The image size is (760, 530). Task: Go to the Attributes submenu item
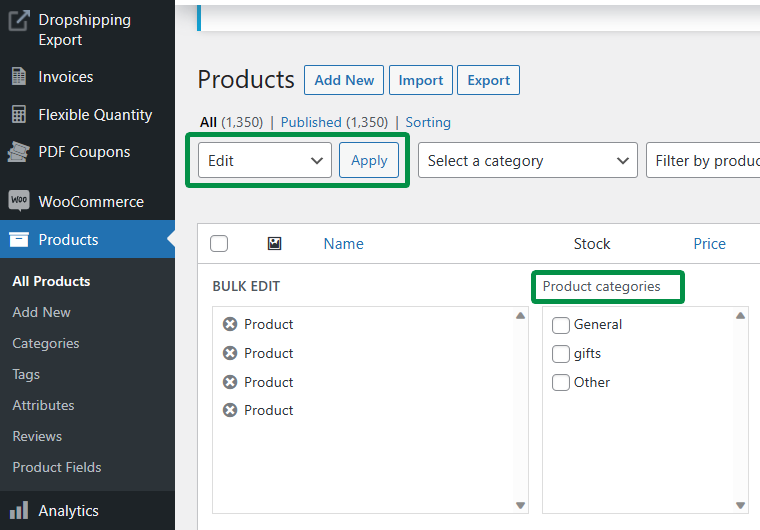[43, 405]
